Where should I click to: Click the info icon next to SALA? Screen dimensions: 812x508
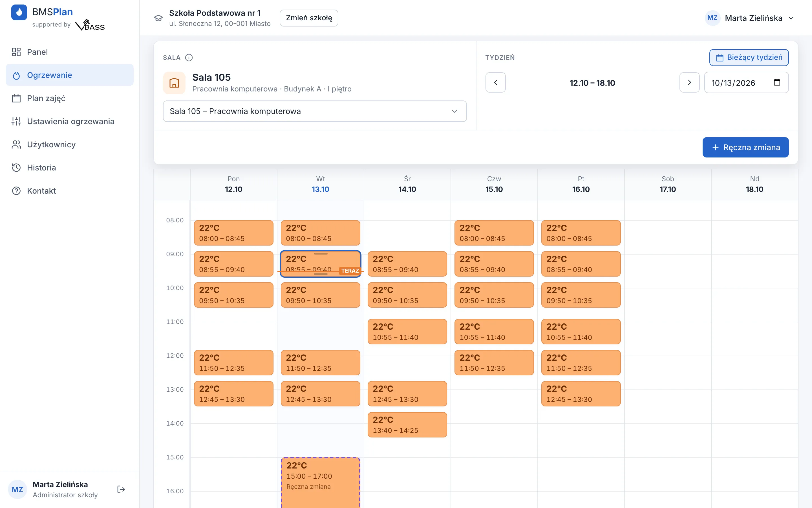[x=189, y=58]
